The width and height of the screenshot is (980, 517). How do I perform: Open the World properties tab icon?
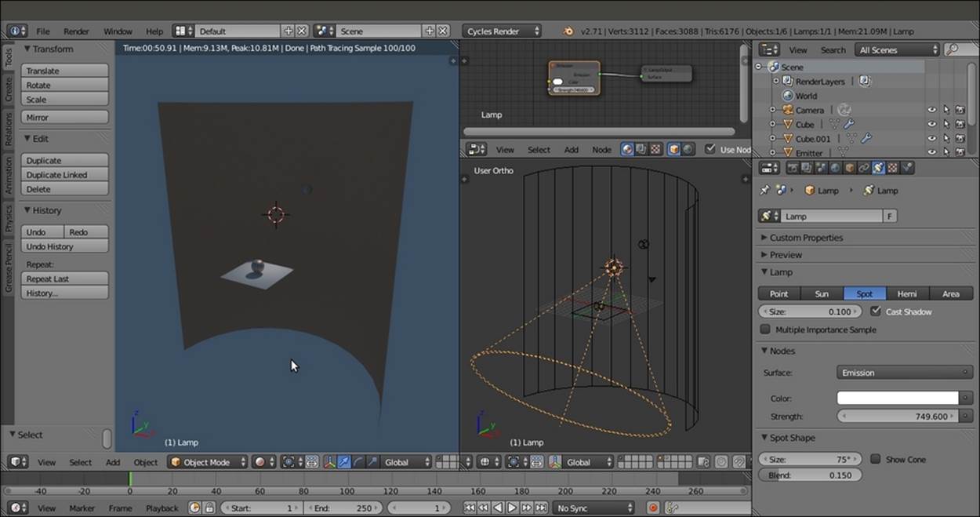pyautogui.click(x=835, y=168)
